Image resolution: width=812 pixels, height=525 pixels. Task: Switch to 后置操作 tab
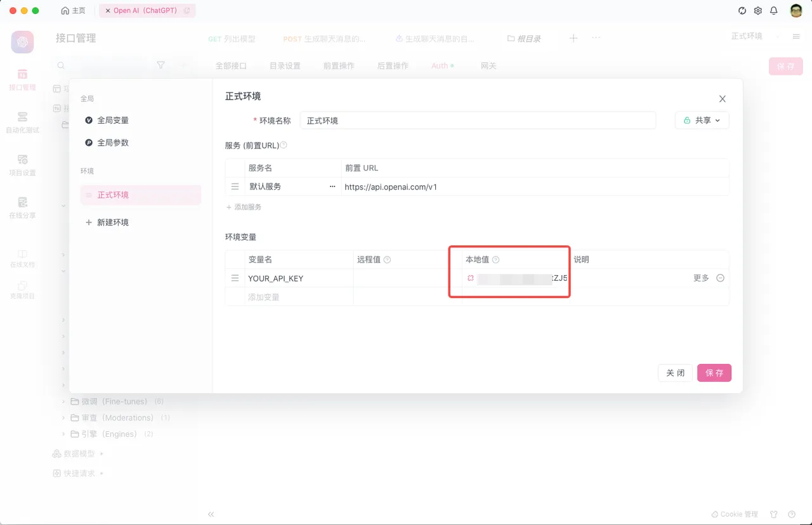(x=393, y=65)
